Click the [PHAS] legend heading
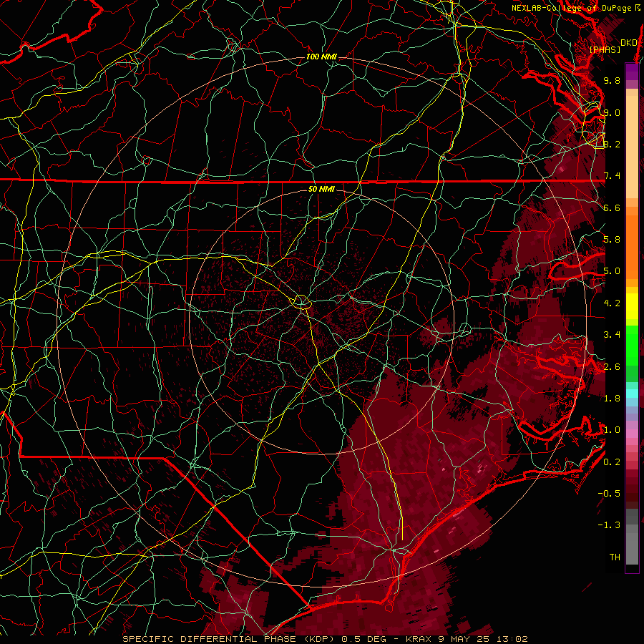 605,49
